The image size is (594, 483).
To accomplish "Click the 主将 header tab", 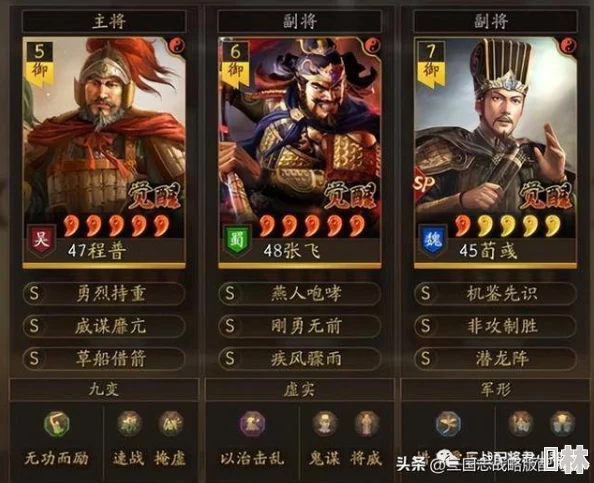I will click(104, 21).
